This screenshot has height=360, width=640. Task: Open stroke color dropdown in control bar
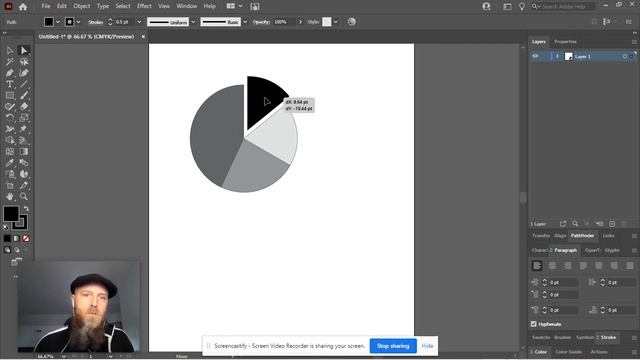(78, 22)
